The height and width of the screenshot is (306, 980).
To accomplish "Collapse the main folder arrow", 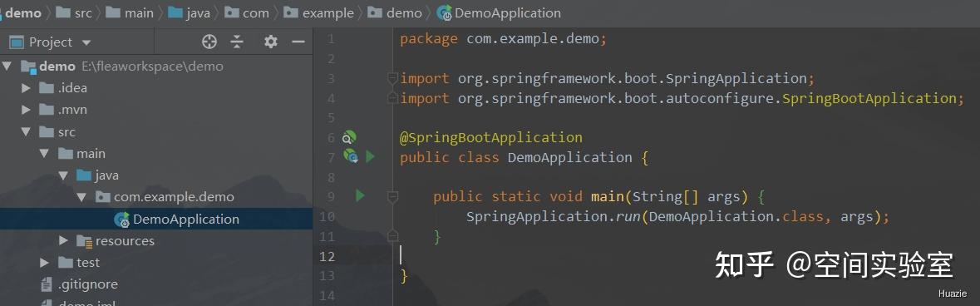I will [44, 154].
